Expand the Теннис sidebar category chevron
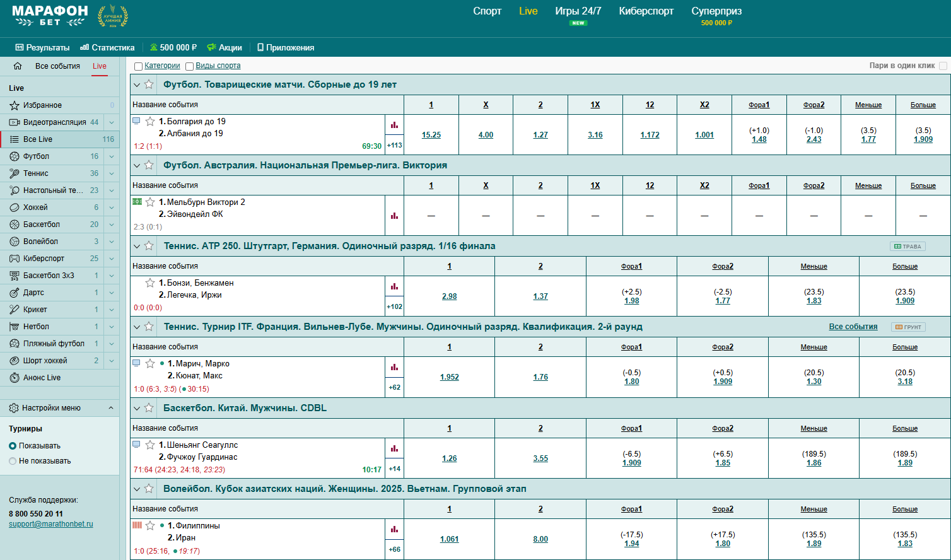This screenshot has width=951, height=560. [x=112, y=173]
